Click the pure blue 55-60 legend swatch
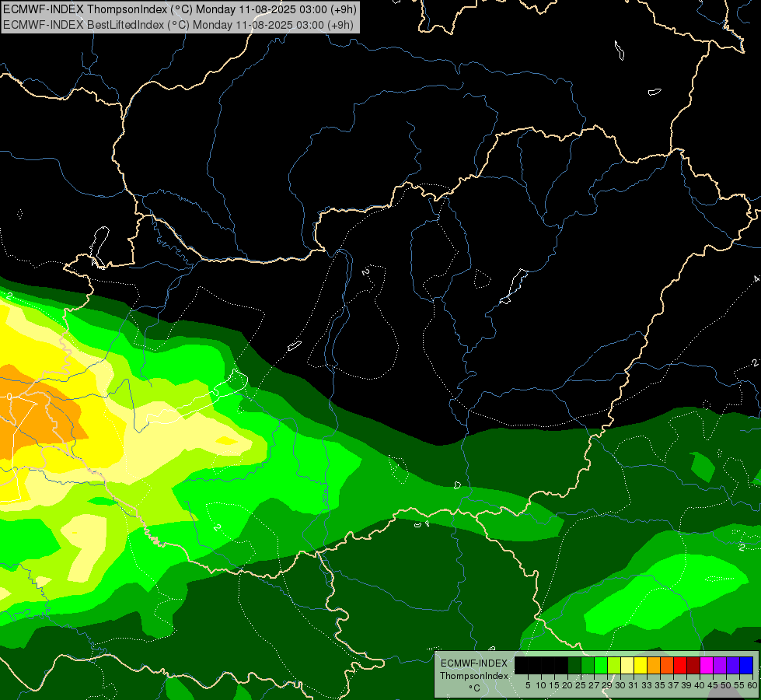The height and width of the screenshot is (700, 761). pos(746,665)
